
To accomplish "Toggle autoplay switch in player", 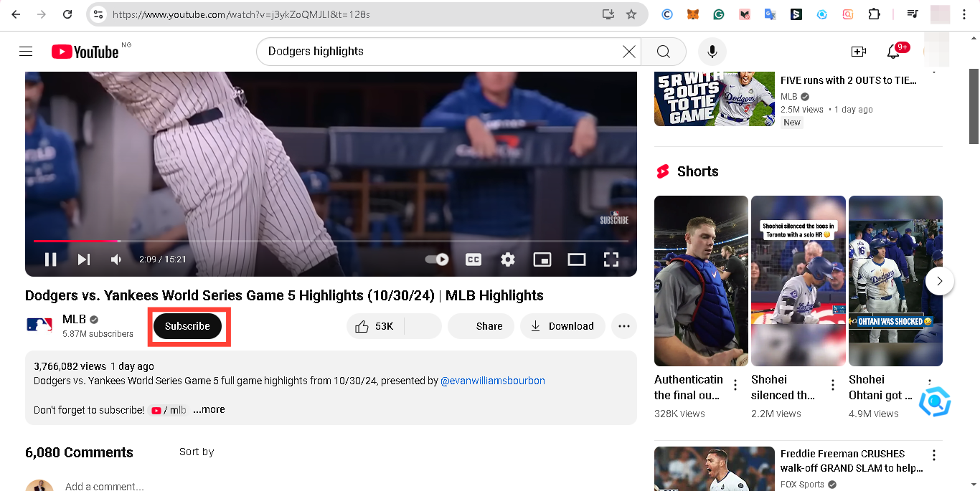I will point(437,259).
